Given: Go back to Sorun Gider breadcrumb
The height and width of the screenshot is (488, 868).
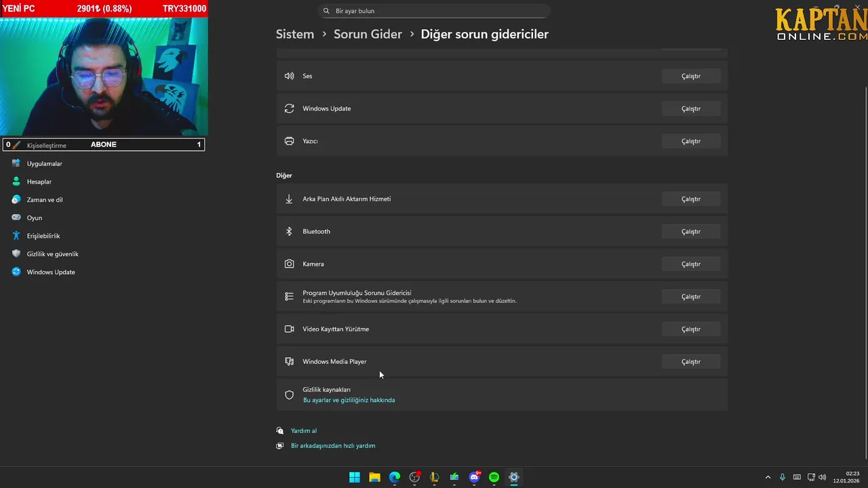Looking at the screenshot, I should tap(368, 34).
